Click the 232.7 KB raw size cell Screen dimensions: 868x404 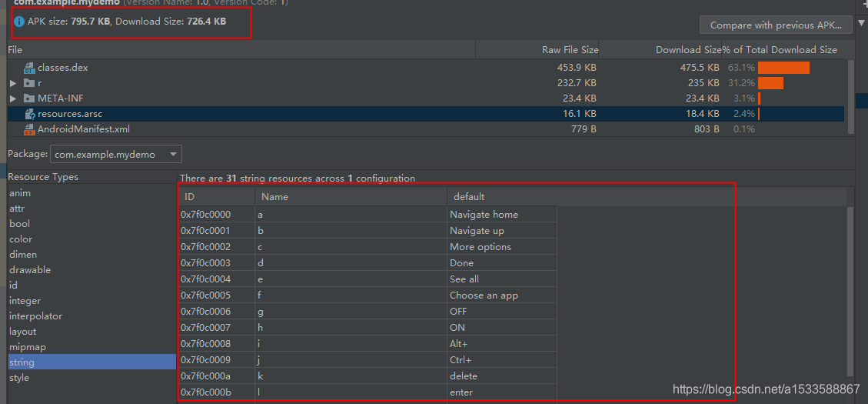(577, 83)
